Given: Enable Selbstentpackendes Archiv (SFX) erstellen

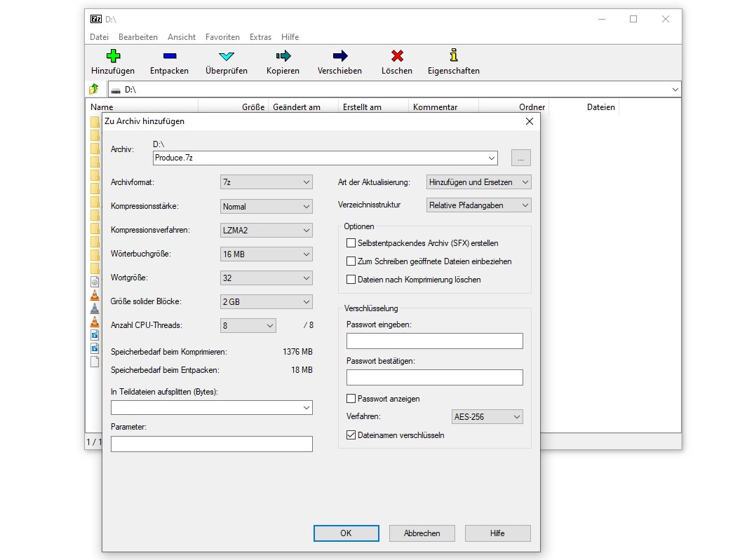Looking at the screenshot, I should pyautogui.click(x=351, y=243).
